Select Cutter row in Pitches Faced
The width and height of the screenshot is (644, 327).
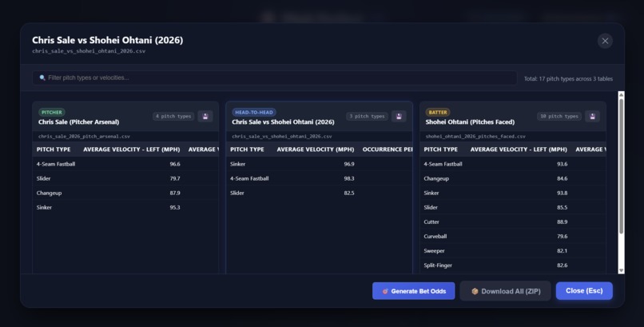point(513,221)
